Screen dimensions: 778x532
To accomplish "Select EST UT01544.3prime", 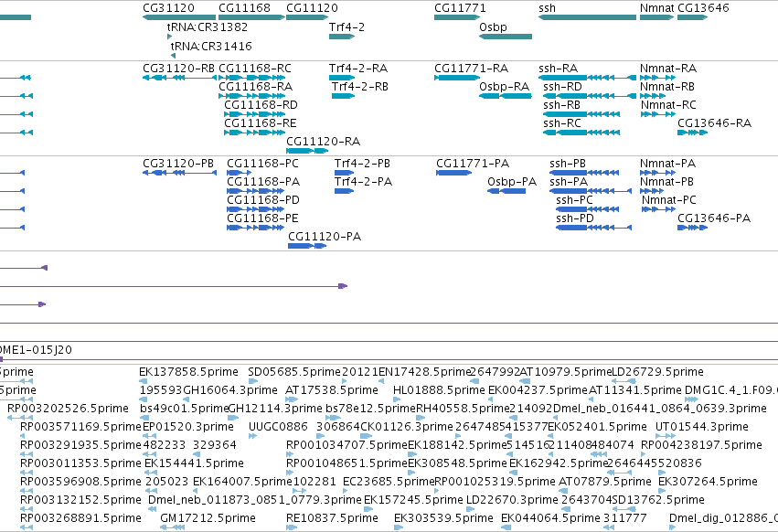I will click(x=702, y=427).
